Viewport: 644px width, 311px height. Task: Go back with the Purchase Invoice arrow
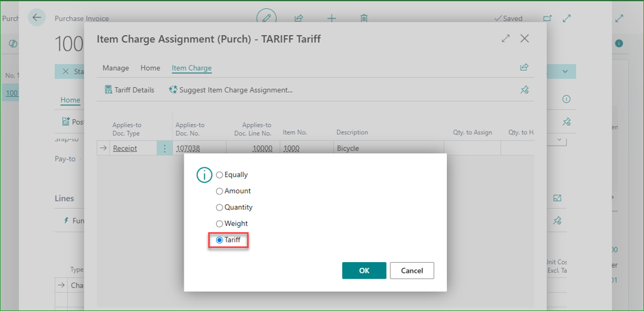click(x=36, y=17)
